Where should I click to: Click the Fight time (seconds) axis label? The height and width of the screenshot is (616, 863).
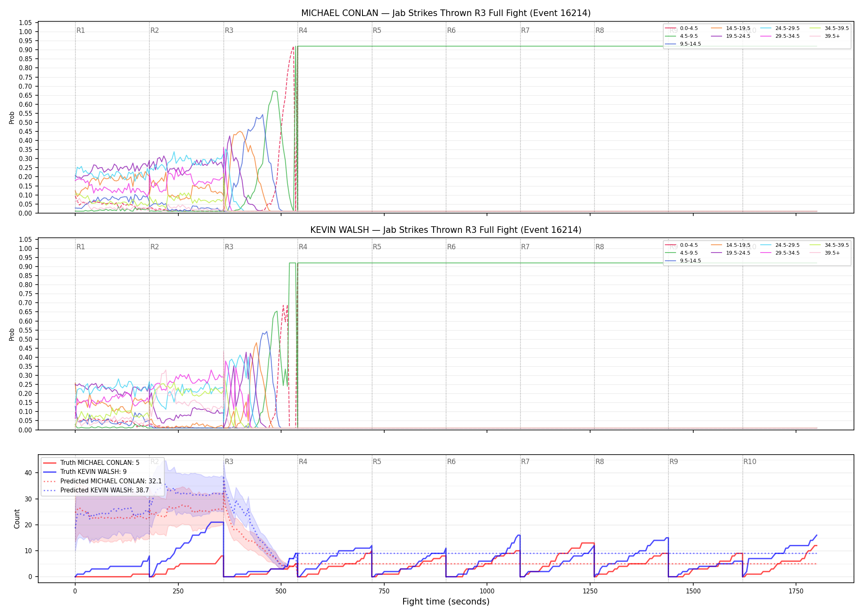[446, 602]
